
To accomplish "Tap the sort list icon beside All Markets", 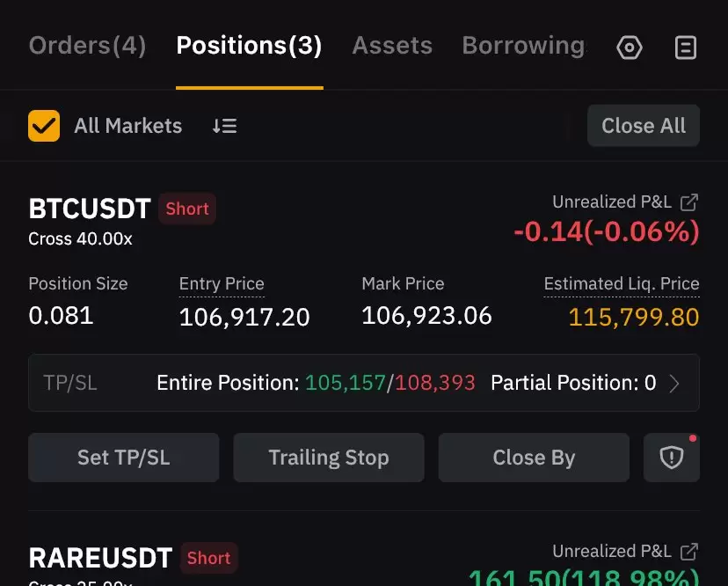I will point(225,126).
